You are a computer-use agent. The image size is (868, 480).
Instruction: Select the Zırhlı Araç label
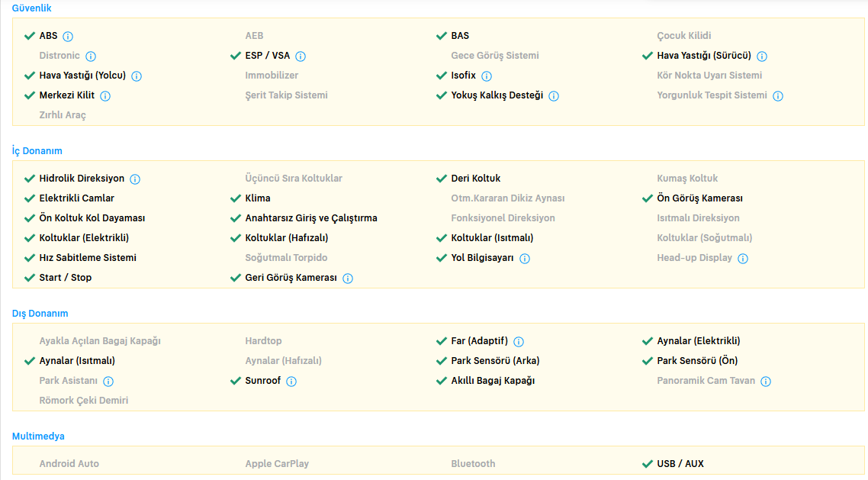[x=63, y=116]
